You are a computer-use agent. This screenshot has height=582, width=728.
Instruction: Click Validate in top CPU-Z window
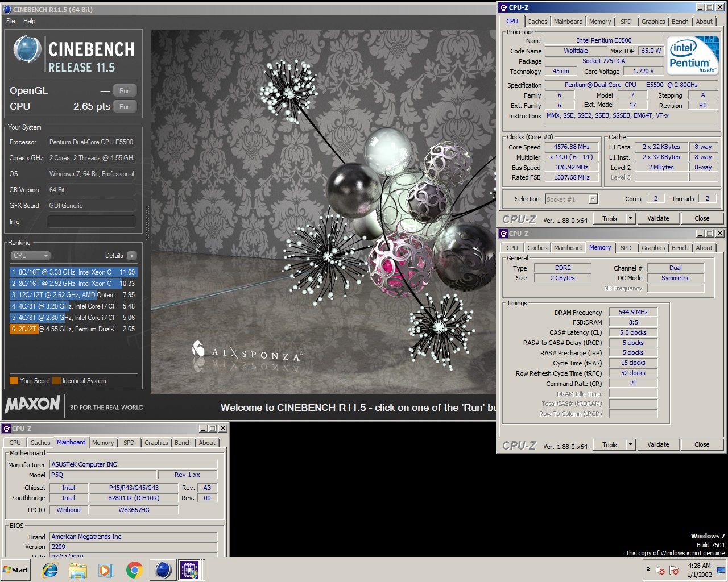click(x=658, y=219)
